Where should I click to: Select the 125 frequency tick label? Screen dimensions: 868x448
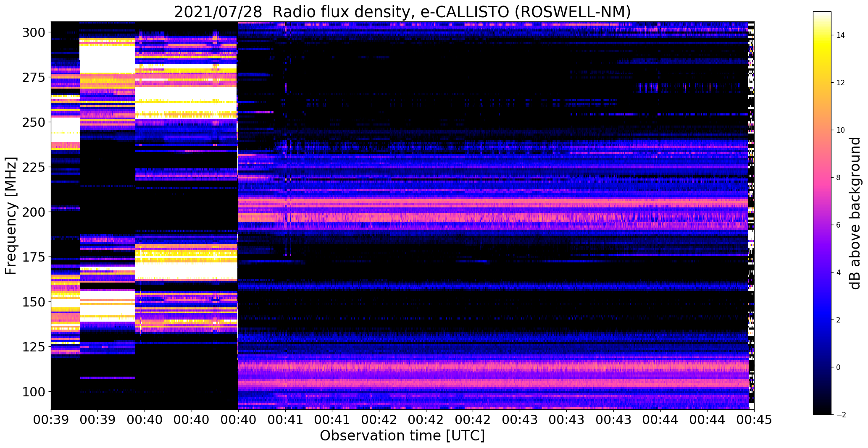(34, 347)
